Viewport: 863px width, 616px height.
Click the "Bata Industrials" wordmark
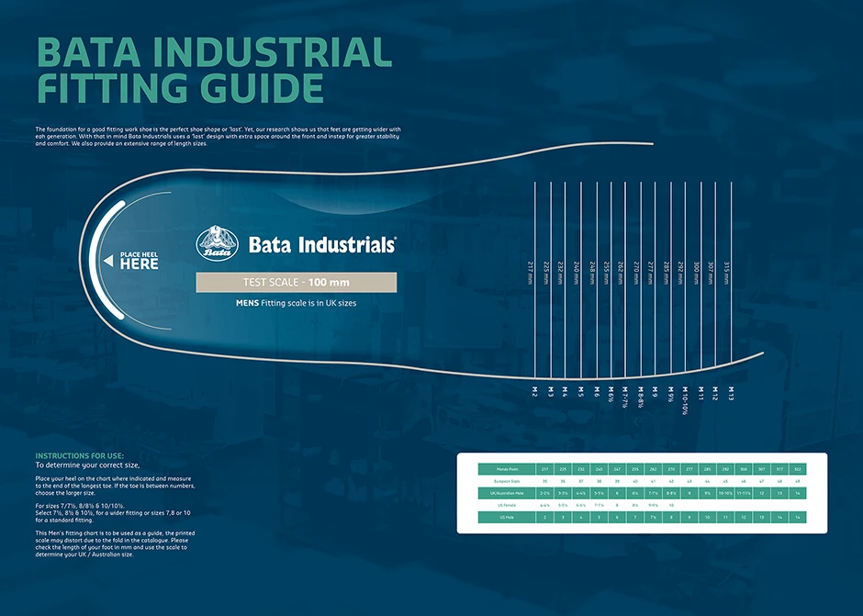point(322,244)
